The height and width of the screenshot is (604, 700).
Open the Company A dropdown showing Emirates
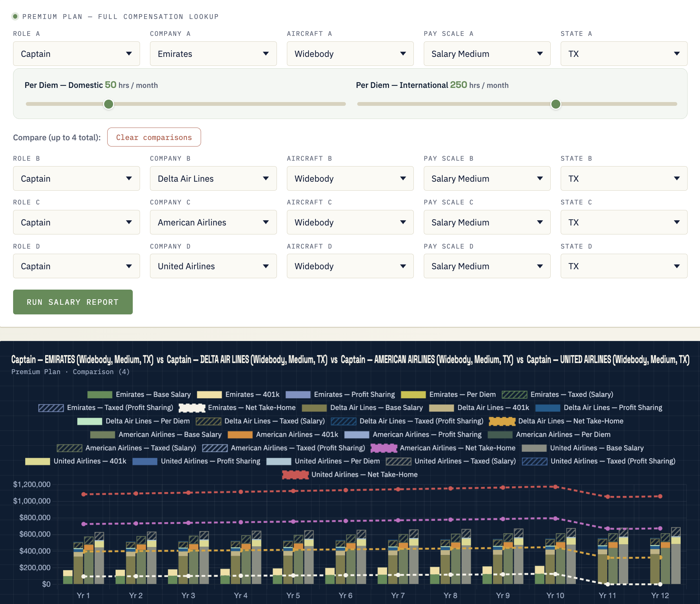[213, 54]
